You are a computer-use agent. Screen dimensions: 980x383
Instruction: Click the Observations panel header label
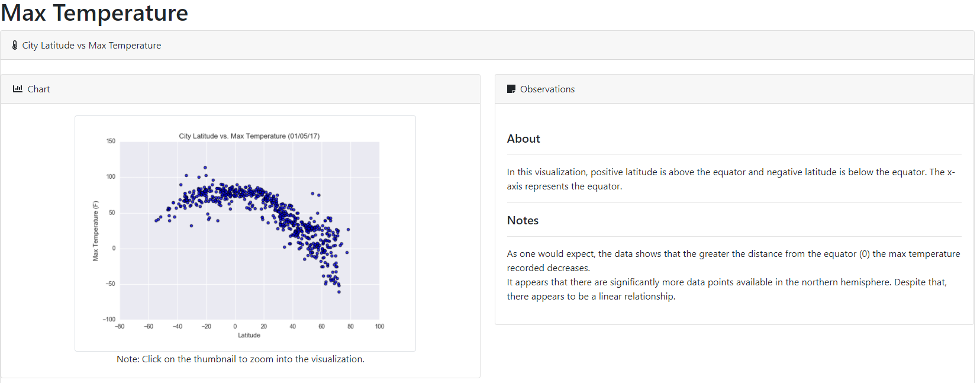(547, 89)
